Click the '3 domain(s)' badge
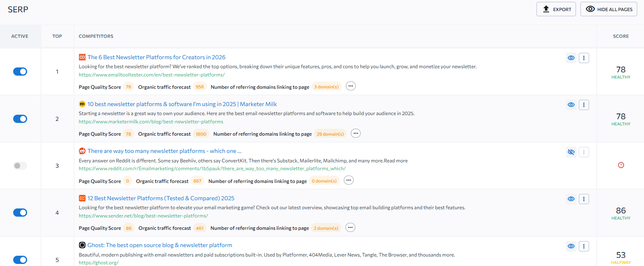Image resolution: width=644 pixels, height=266 pixels. pos(327,87)
